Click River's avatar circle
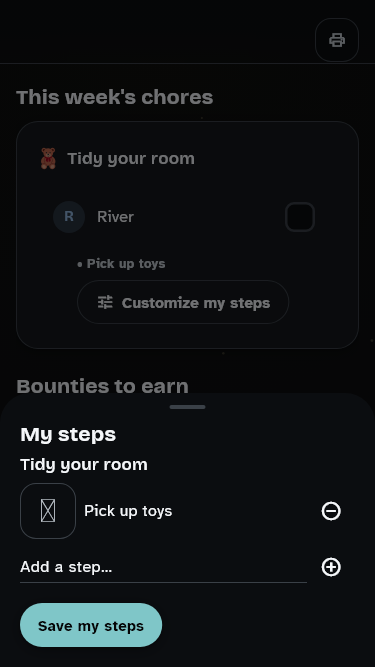This screenshot has width=375, height=667. 69,217
